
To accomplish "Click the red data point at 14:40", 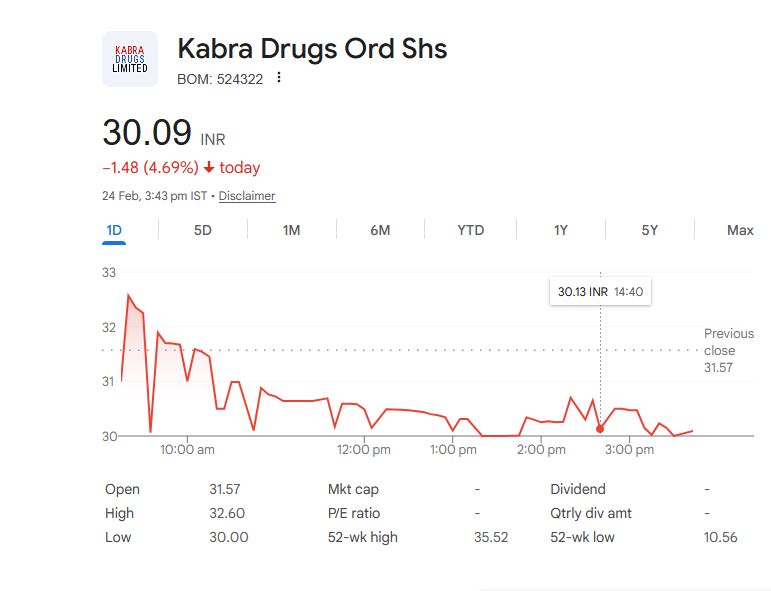I will (600, 429).
